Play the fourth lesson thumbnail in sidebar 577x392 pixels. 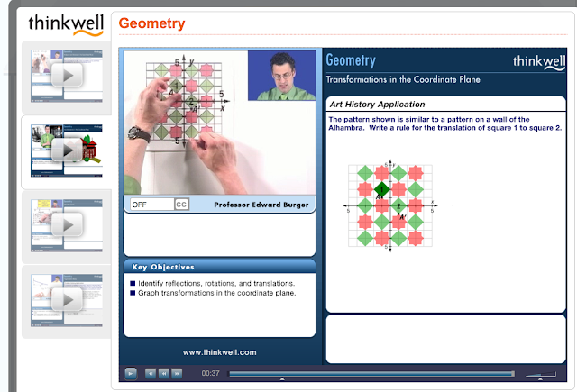click(67, 300)
